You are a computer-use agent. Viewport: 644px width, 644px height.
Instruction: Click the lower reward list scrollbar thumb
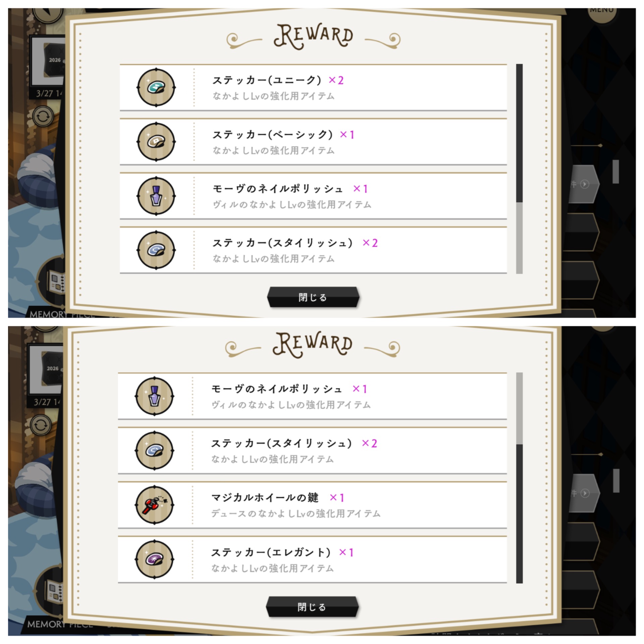[519, 514]
